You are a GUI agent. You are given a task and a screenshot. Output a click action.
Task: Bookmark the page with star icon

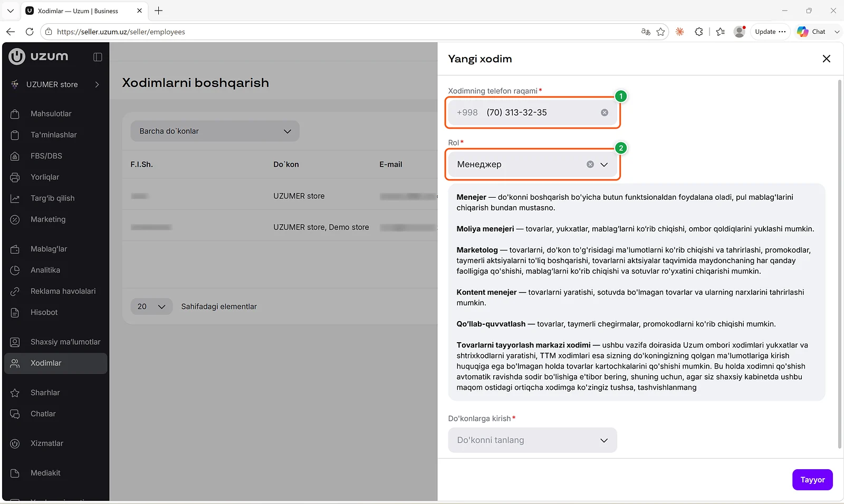(660, 32)
